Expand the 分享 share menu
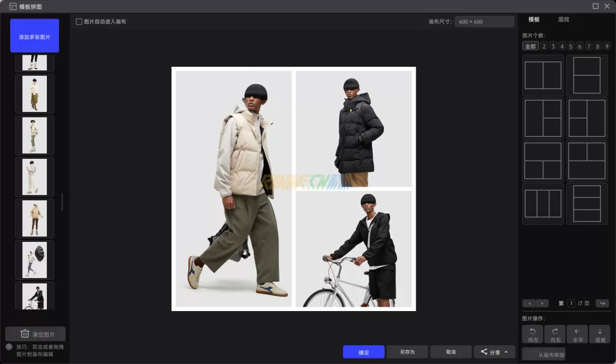The image size is (616, 364). click(494, 352)
